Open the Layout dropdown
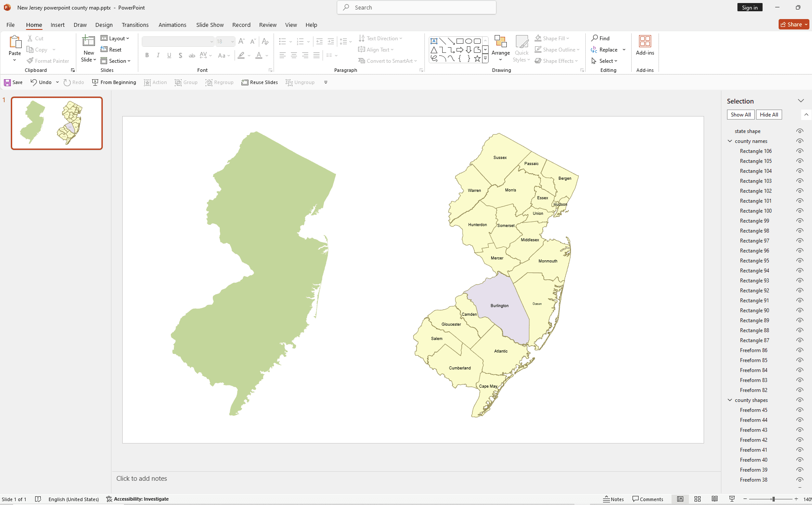The height and width of the screenshot is (505, 812). point(115,39)
